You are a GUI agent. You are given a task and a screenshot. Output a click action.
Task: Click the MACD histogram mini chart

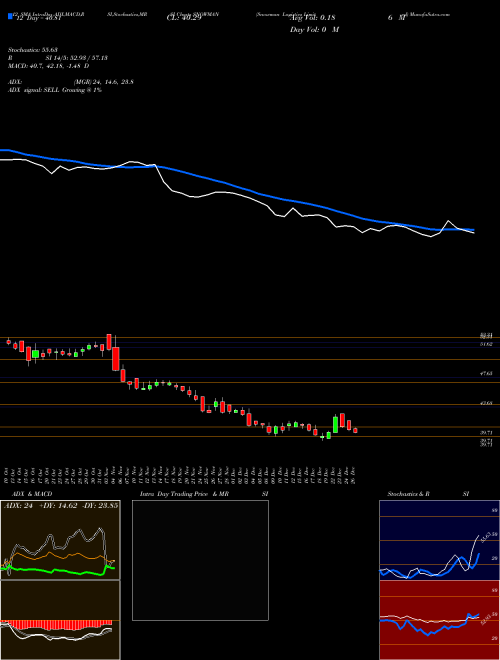60,620
